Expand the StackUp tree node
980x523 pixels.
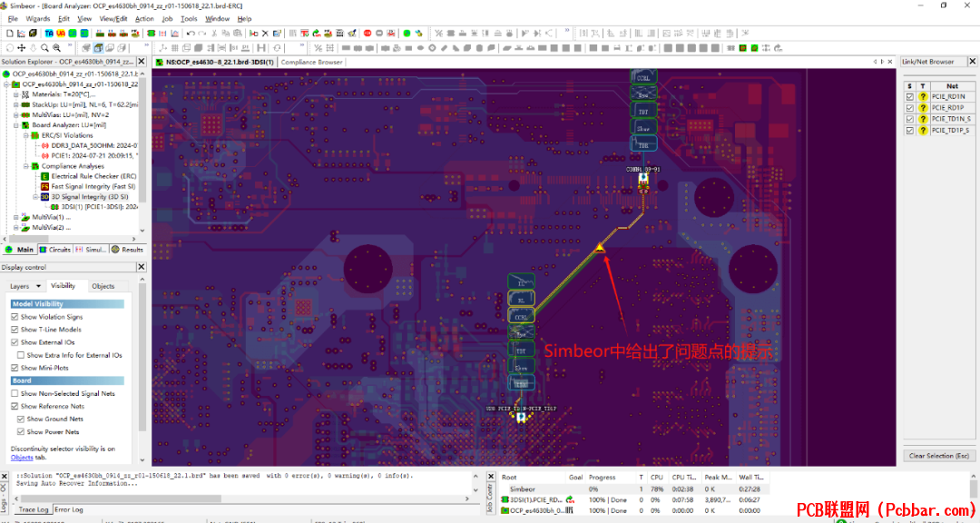point(16,105)
